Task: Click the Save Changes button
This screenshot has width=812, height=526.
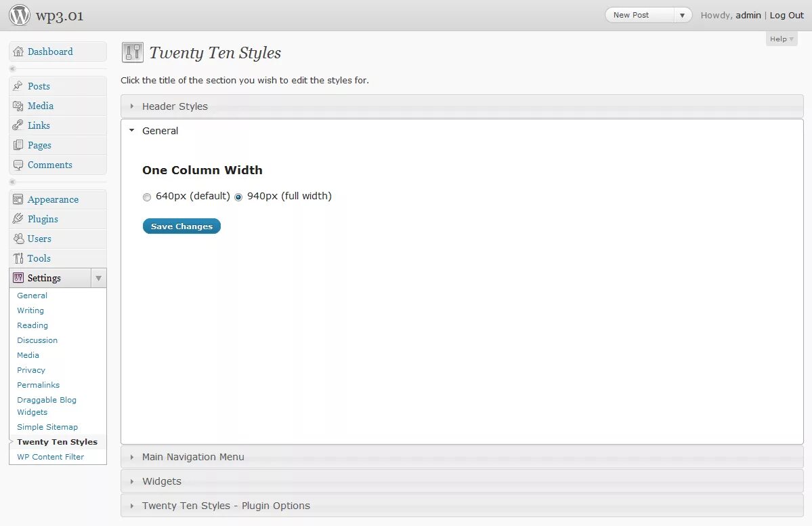Action: [181, 226]
